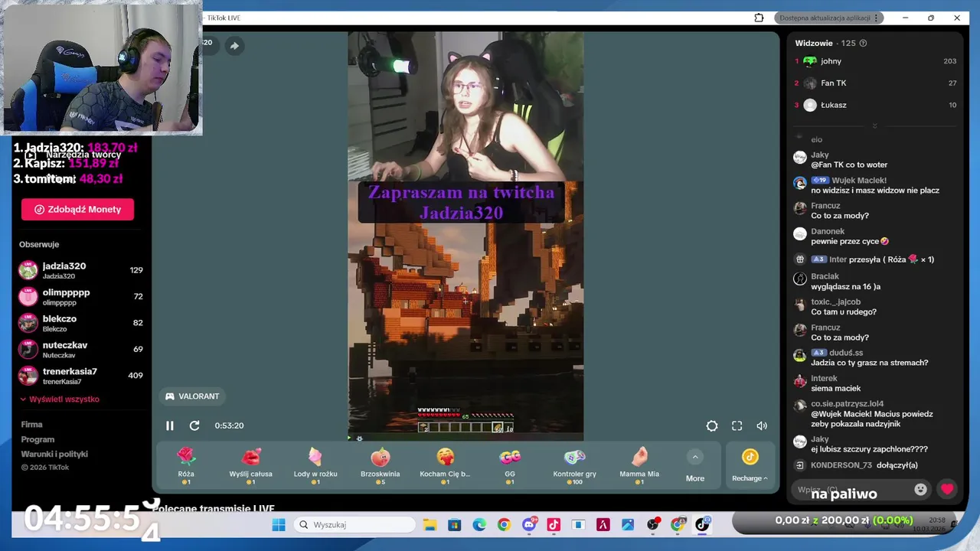Screen dimensions: 980x551
Task: Open the pink TikTok taskbar icon
Action: pos(554,524)
